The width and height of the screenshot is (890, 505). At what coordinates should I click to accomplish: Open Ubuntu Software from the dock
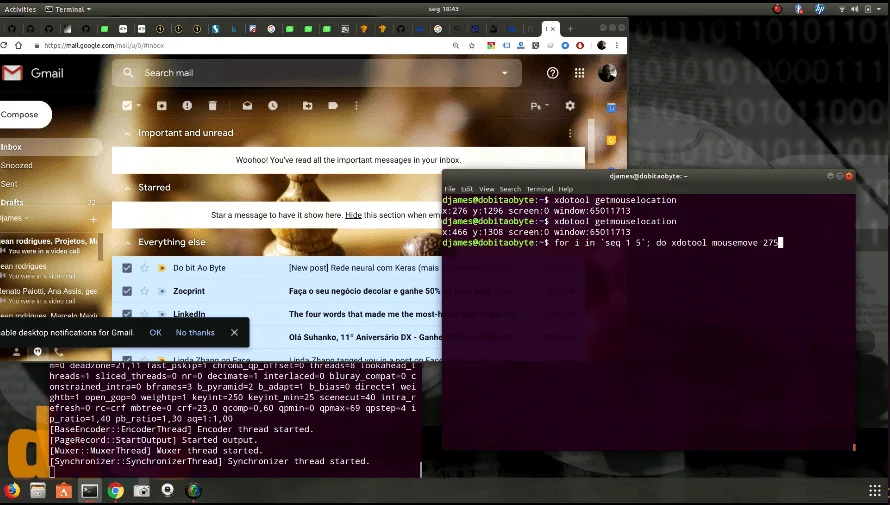pyautogui.click(x=64, y=490)
